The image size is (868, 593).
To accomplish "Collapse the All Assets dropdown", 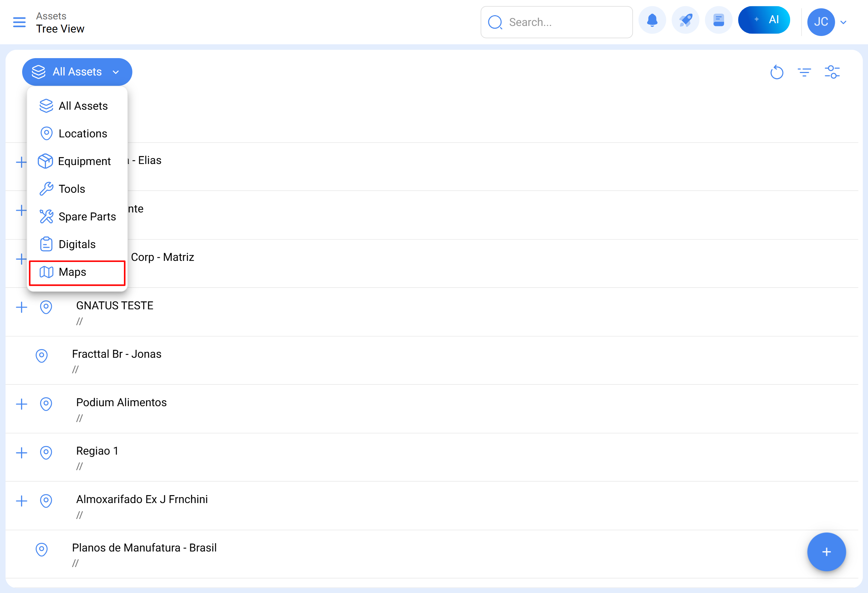I will pyautogui.click(x=77, y=72).
